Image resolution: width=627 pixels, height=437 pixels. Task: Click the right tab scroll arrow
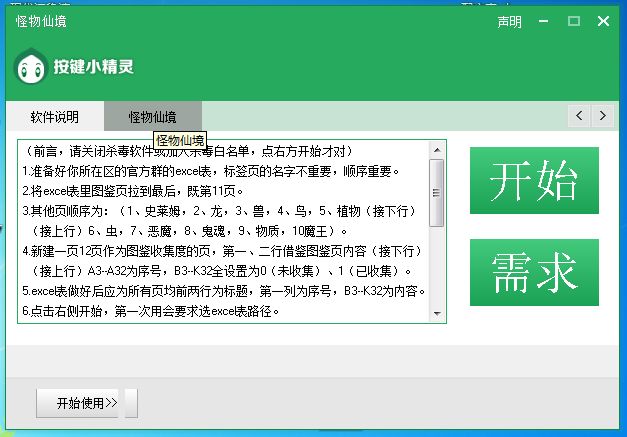click(x=603, y=116)
